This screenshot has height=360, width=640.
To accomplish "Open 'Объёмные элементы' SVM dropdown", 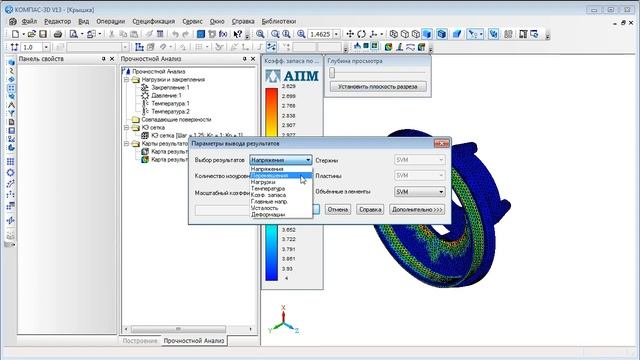I will (420, 191).
